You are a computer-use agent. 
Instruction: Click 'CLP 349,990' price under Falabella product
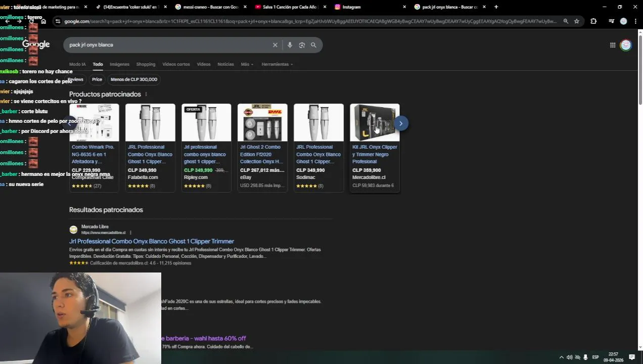(x=142, y=170)
